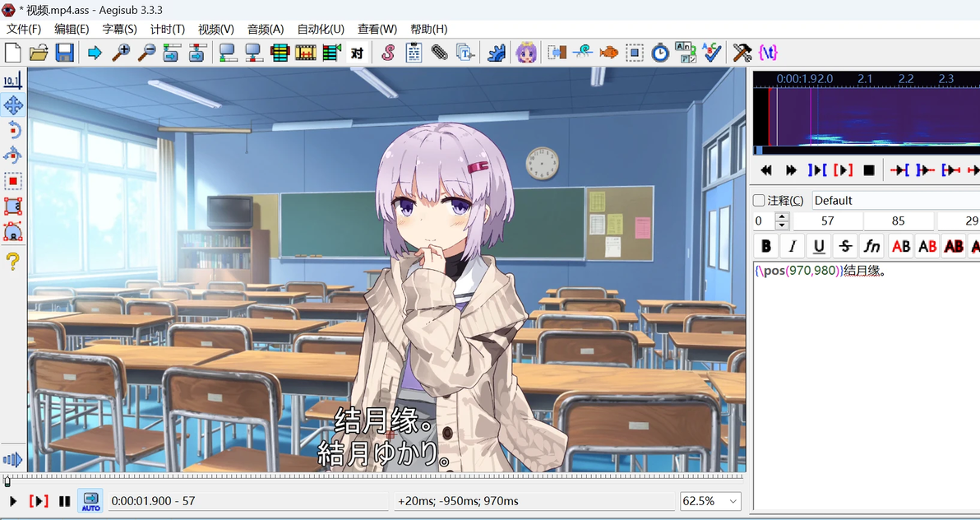Image resolution: width=980 pixels, height=520 pixels.
Task: Go to next line double-right arrows
Action: pos(791,170)
